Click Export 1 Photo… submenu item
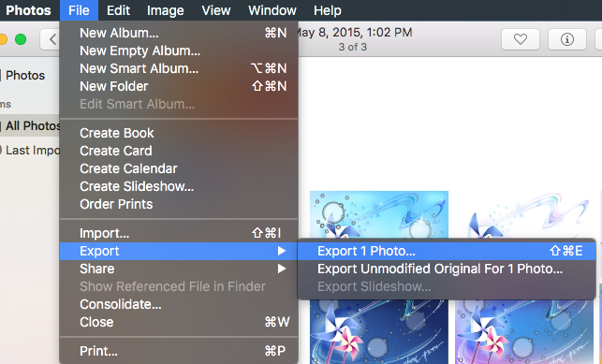The image size is (602, 364). tap(447, 251)
